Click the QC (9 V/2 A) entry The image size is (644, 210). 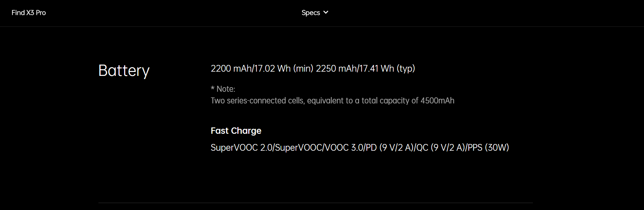pos(441,148)
